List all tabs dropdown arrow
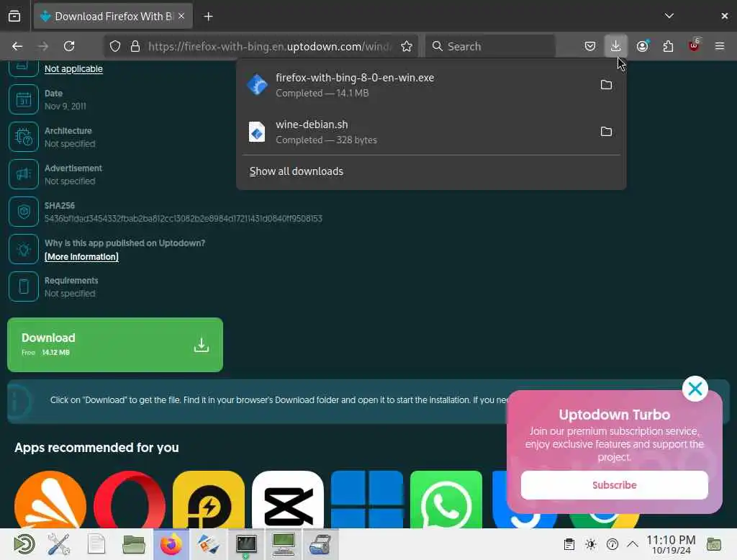737x560 pixels. [x=669, y=16]
